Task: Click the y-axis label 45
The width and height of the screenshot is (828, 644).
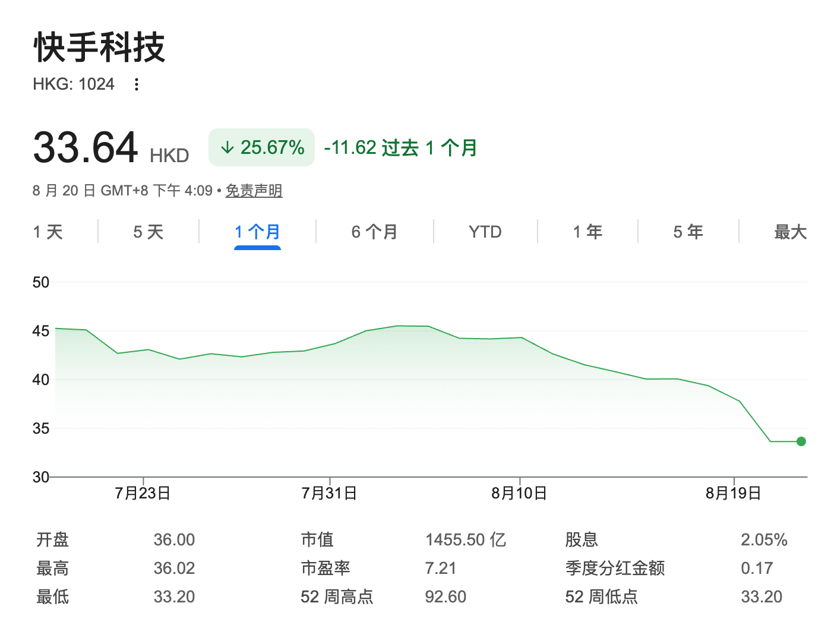Action: [x=41, y=331]
